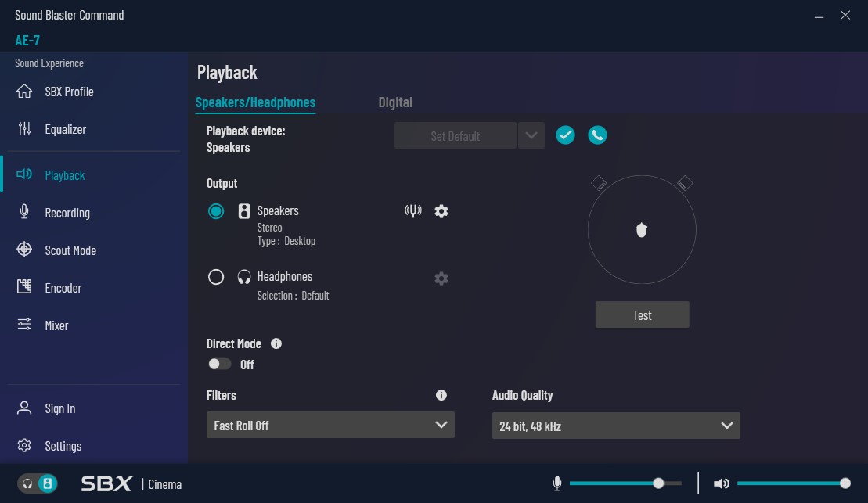Minimize the Sound Blaster Command window

[x=819, y=16]
